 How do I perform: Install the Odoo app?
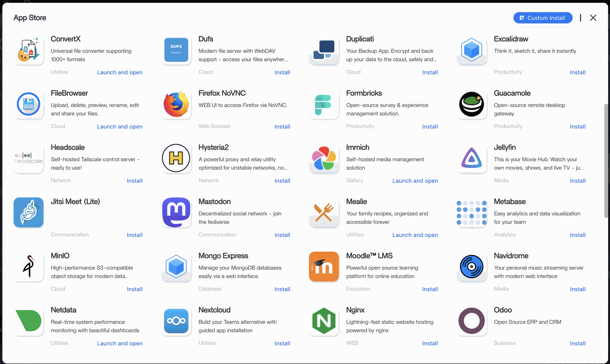577,343
